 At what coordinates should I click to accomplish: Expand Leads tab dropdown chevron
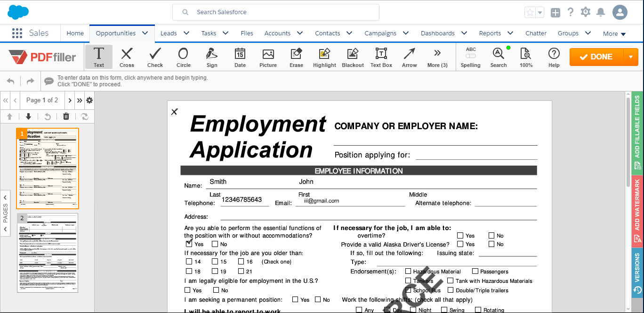click(186, 33)
